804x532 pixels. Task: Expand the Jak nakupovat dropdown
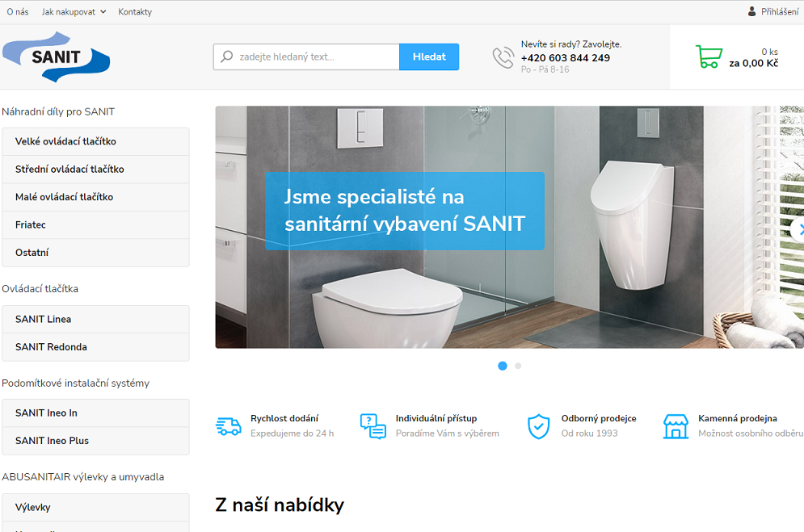pyautogui.click(x=74, y=12)
